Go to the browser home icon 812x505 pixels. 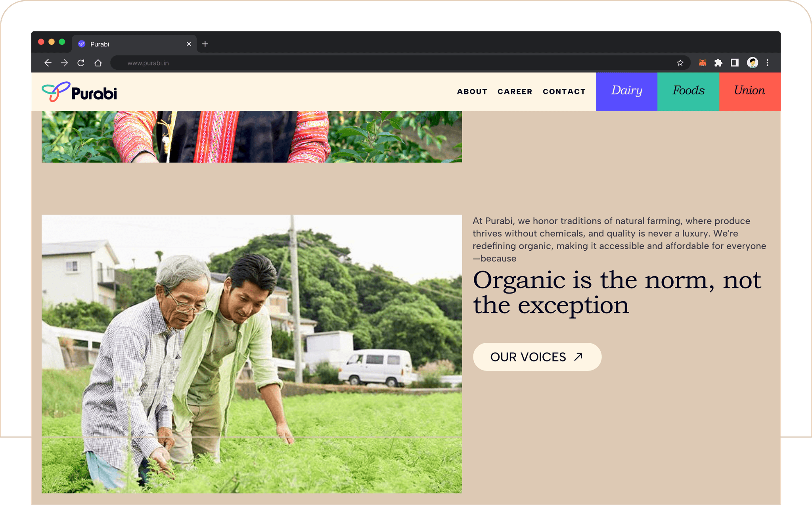coord(98,63)
